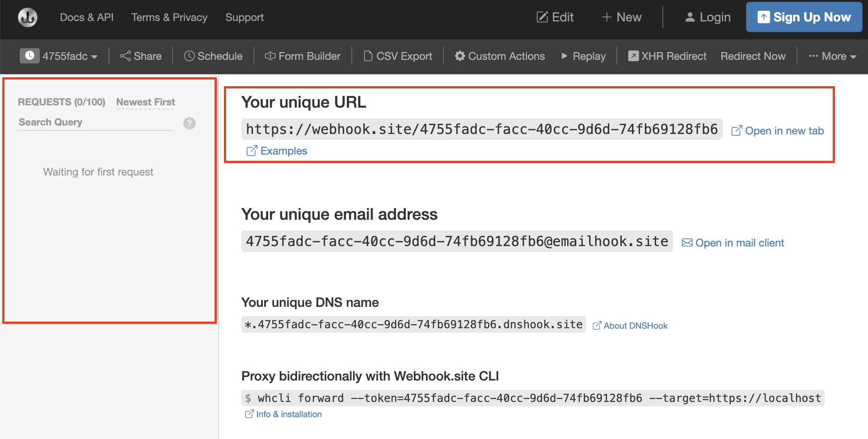This screenshot has width=868, height=439.
Task: Click the Replay button
Action: 583,56
